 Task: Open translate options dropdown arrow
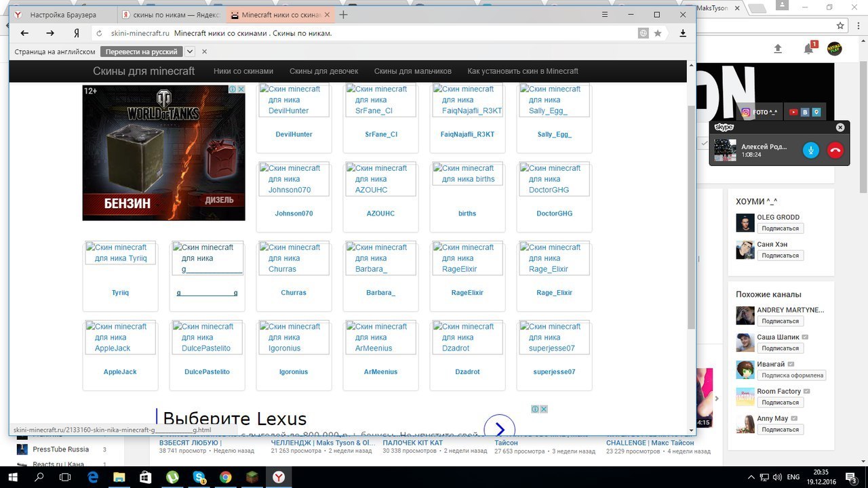pyautogui.click(x=190, y=52)
